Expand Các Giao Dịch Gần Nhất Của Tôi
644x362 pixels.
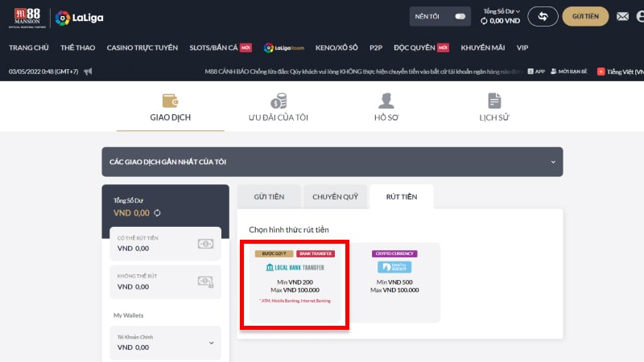click(332, 162)
